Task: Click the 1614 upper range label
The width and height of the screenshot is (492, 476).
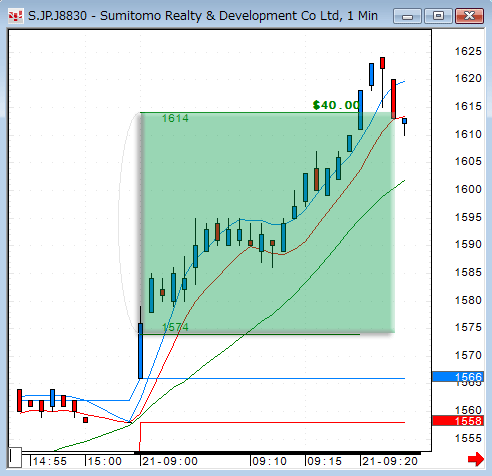Action: 175,118
